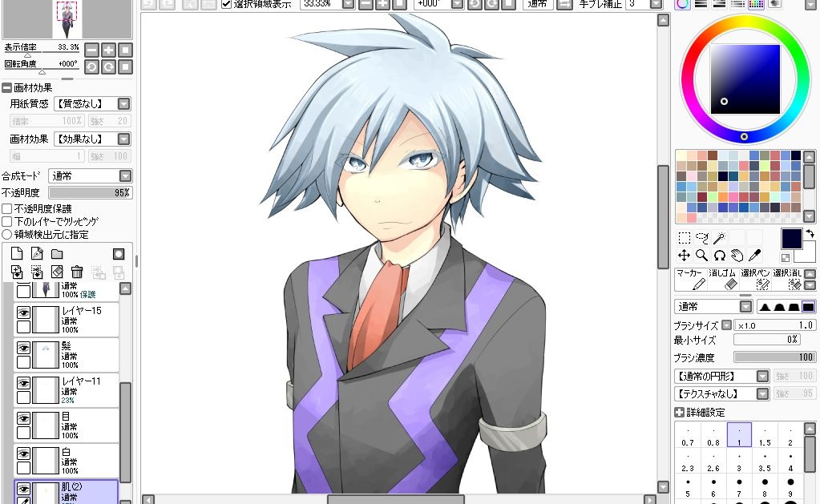This screenshot has width=820, height=504.
Task: Enable 不透明度保護 checkbox
Action: [x=6, y=208]
